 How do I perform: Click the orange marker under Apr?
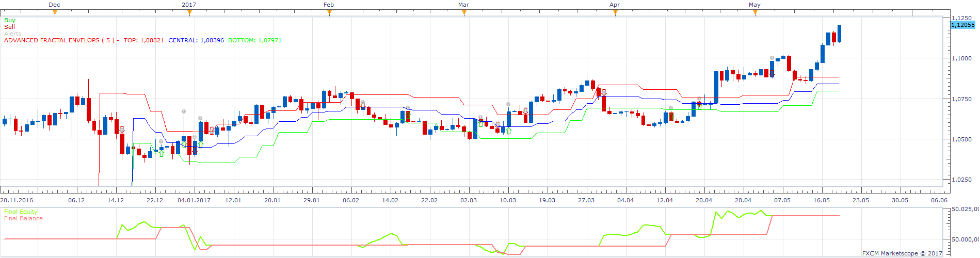point(615,13)
